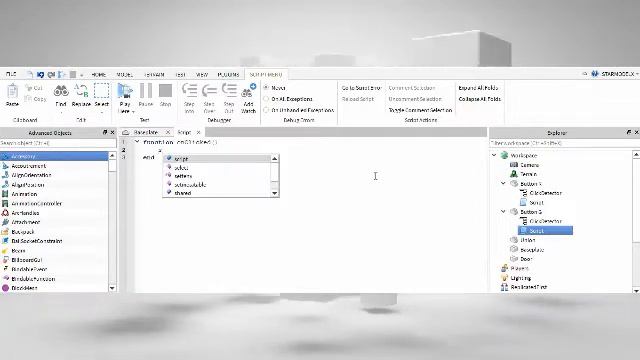Collapse the Workspace node in Explorer

click(x=494, y=155)
